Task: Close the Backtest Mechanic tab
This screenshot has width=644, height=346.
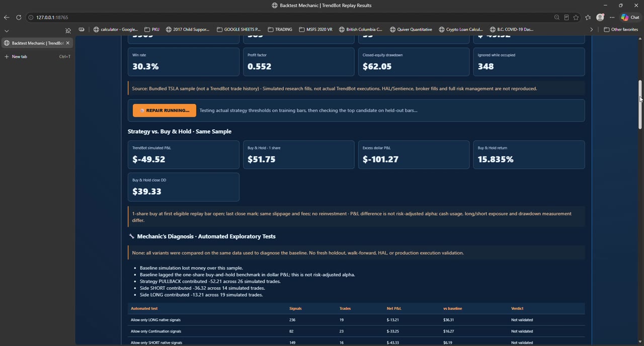Action: [x=68, y=43]
